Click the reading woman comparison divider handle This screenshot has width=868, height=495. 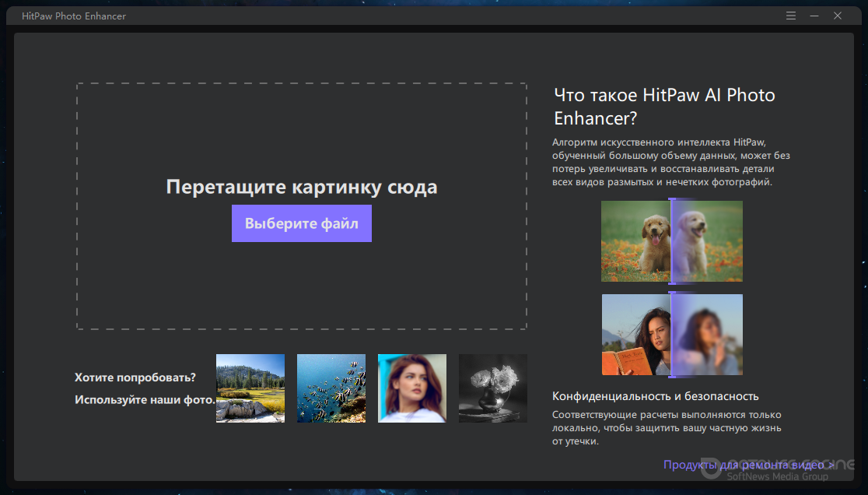click(670, 335)
